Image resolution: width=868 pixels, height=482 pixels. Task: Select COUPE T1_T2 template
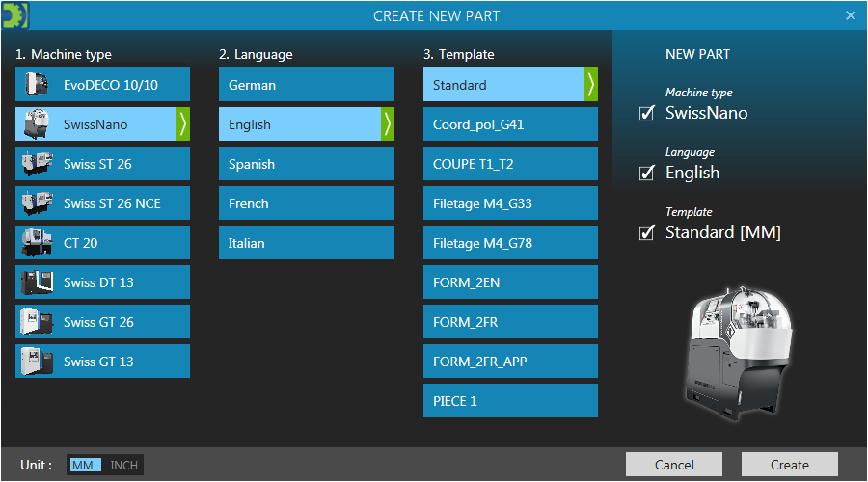(x=510, y=164)
